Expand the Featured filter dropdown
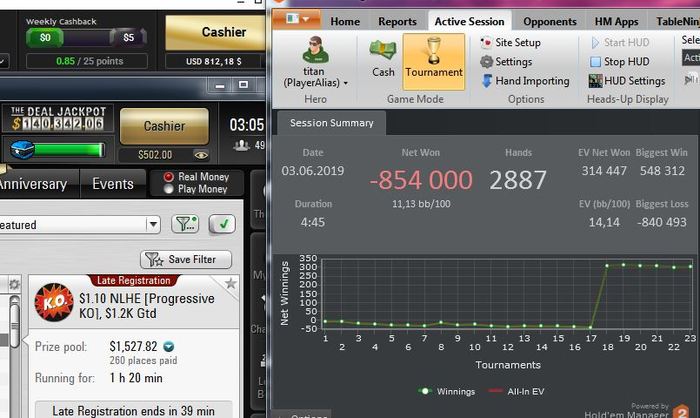The height and width of the screenshot is (418, 700). coord(153,224)
